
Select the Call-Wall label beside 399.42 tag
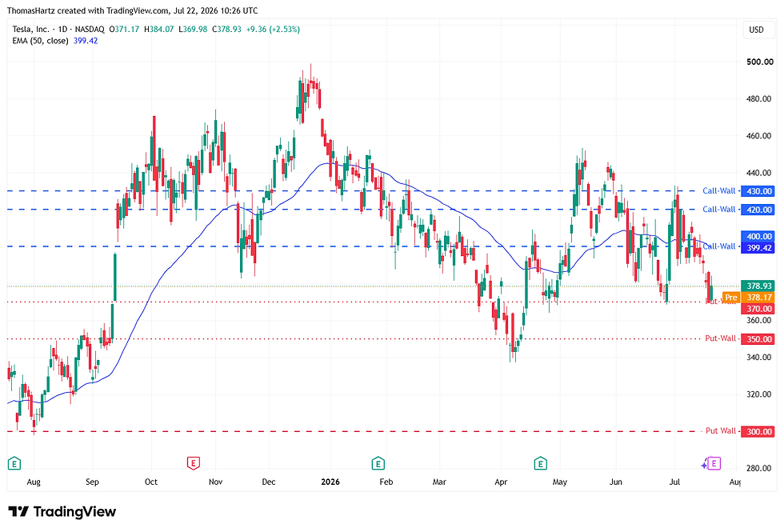719,246
